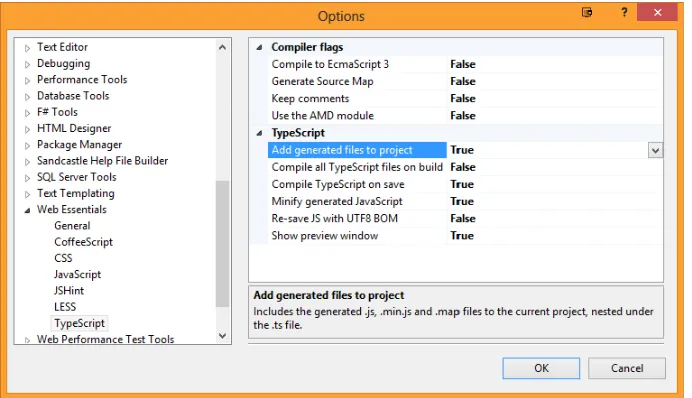Select TypeScript tree item
This screenshot has width=692, height=398.
click(79, 323)
